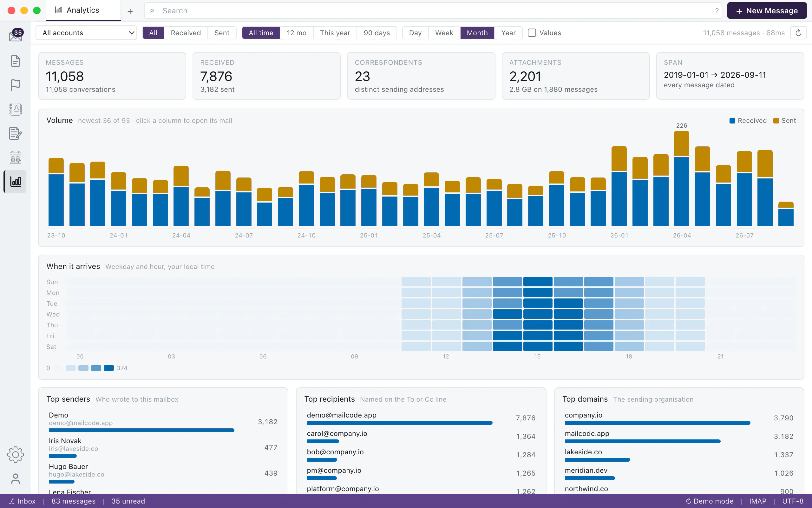Open the mail inbox icon with 35 badge
The width and height of the screenshot is (812, 508).
(16, 35)
